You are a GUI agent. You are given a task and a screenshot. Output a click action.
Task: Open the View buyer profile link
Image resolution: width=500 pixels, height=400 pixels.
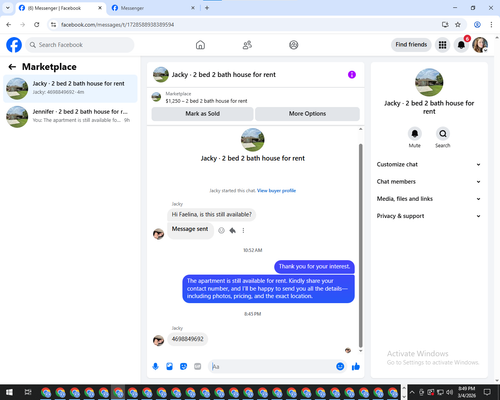coord(276,191)
